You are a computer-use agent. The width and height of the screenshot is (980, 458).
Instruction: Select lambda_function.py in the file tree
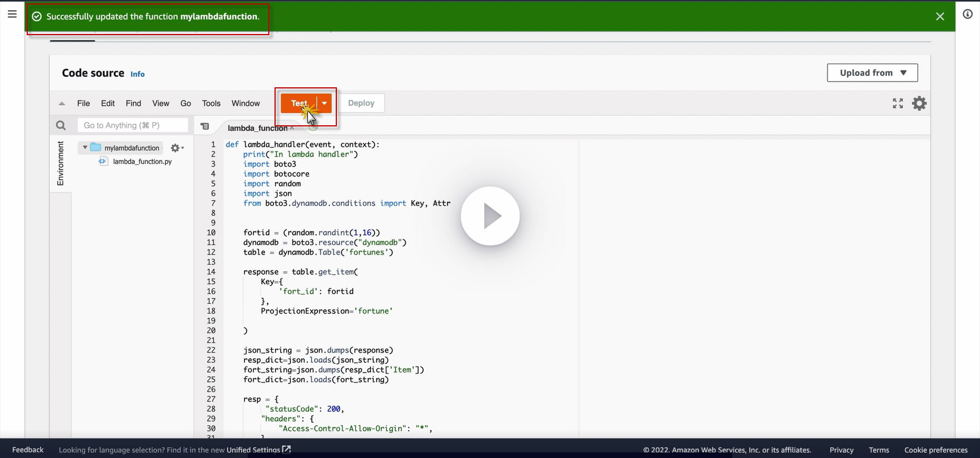pos(142,162)
